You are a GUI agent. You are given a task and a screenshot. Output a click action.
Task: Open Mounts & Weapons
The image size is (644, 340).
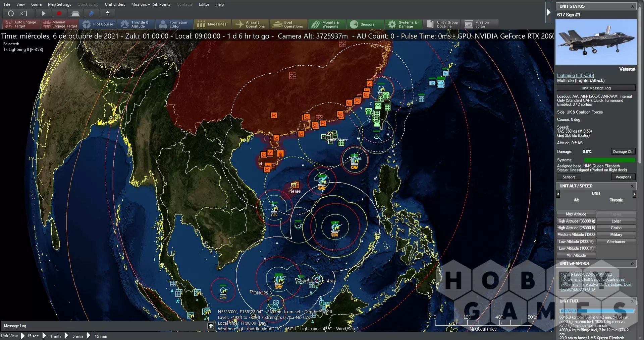tap(327, 24)
